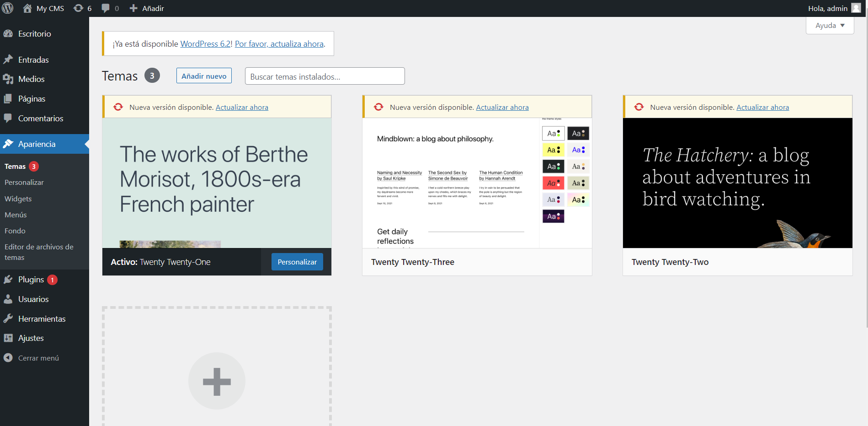The height and width of the screenshot is (426, 868).
Task: Click Actualizar ahora for Twenty Twenty-Three
Action: click(x=502, y=107)
